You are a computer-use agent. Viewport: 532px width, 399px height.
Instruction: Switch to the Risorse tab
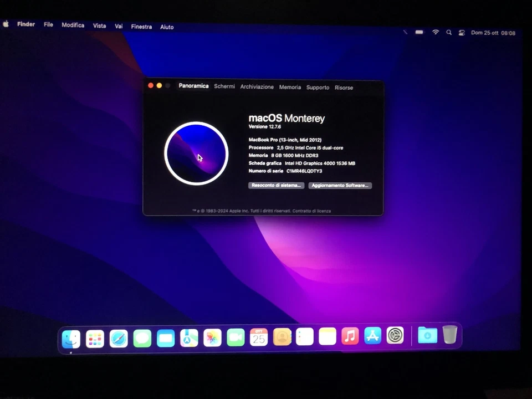344,88
